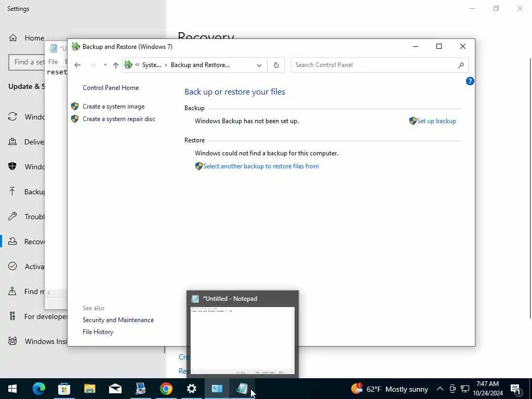
Task: Select Windows Update icon in Settings
Action: pos(12,116)
